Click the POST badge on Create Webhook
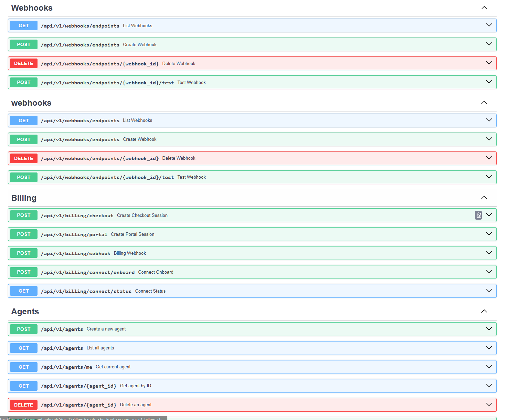Screen dimensions: 509x420 (23, 44)
